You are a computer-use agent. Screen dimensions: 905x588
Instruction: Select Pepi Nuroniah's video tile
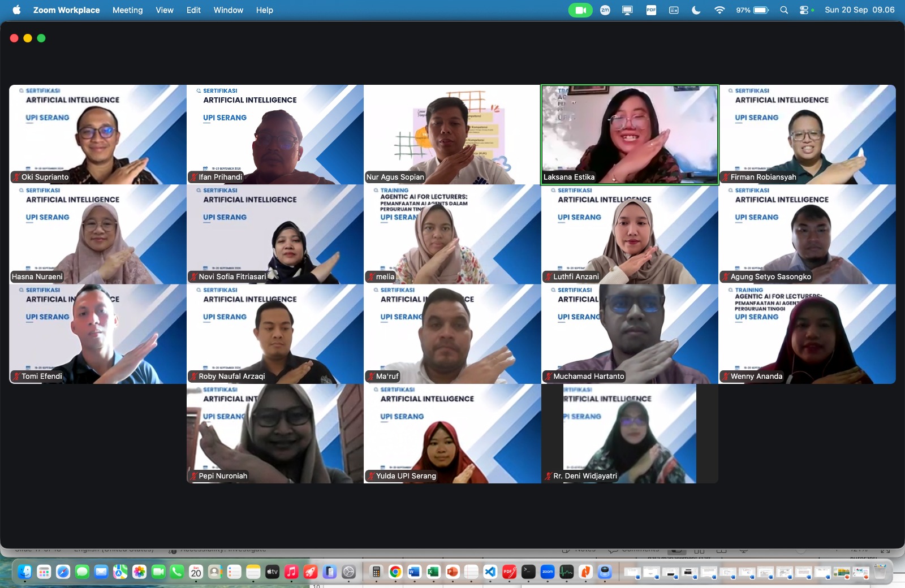point(275,434)
